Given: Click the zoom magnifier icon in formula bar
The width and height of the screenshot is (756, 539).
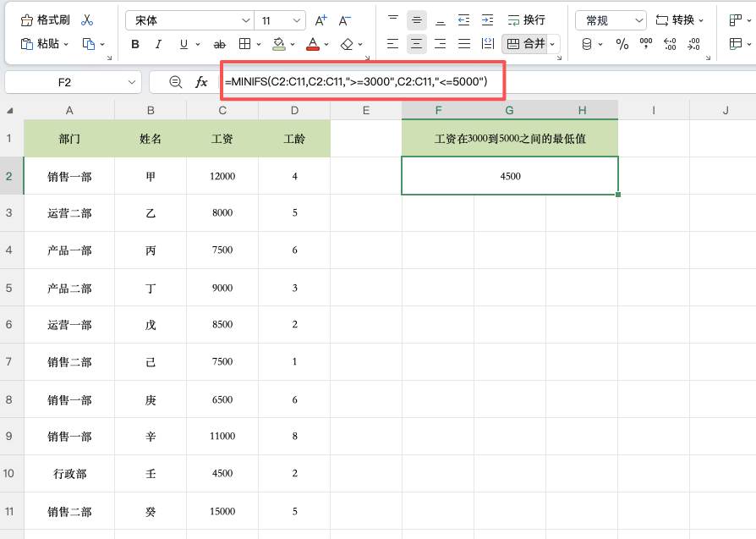Looking at the screenshot, I should click(176, 82).
